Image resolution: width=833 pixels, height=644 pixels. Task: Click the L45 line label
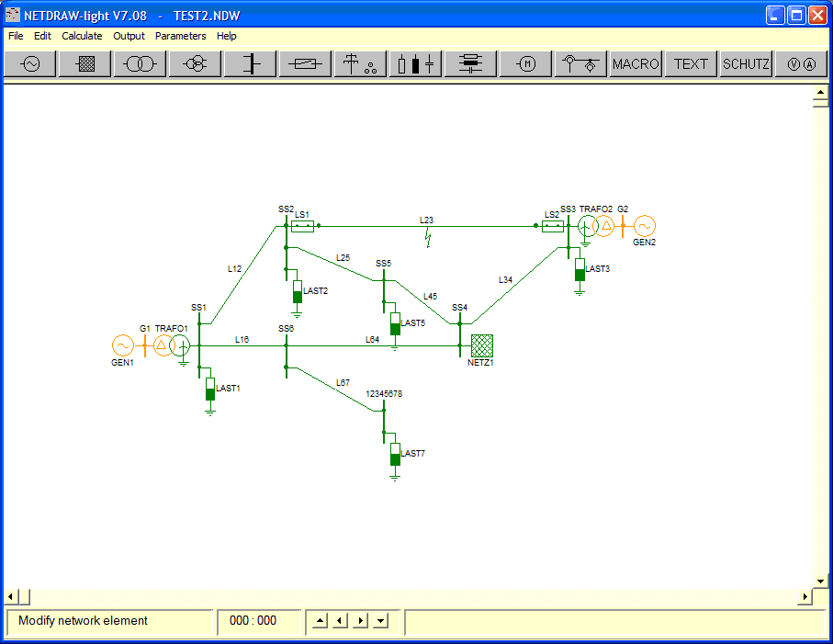pos(431,296)
